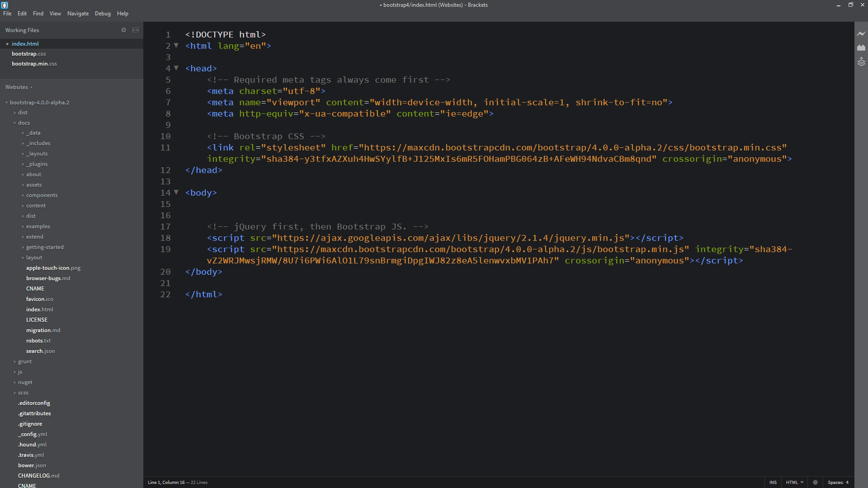The width and height of the screenshot is (868, 488).
Task: Open the Live Preview lightning icon
Action: click(861, 33)
